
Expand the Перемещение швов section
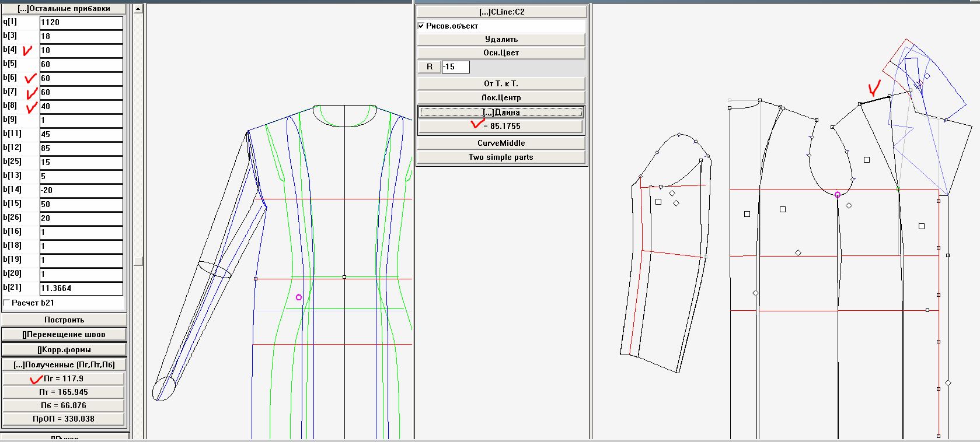pos(64,335)
